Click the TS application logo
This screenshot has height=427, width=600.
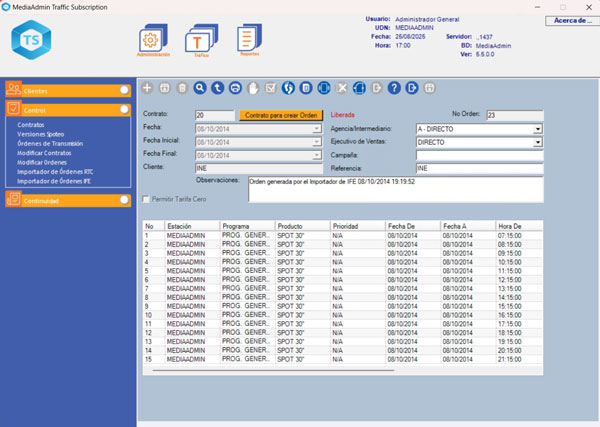[33, 41]
